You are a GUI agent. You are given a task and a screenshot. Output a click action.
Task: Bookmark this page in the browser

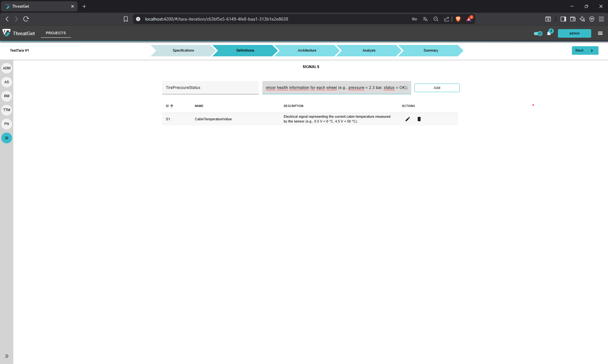point(125,19)
